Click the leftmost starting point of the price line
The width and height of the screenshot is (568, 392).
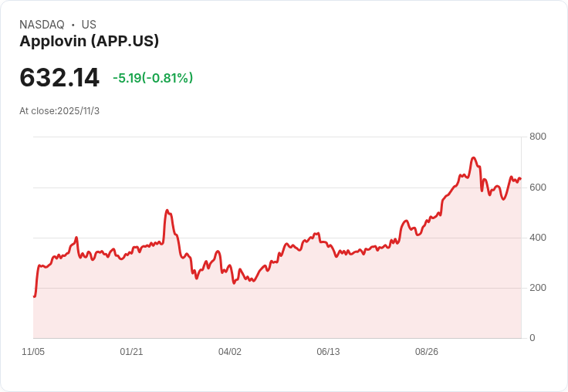tap(34, 296)
